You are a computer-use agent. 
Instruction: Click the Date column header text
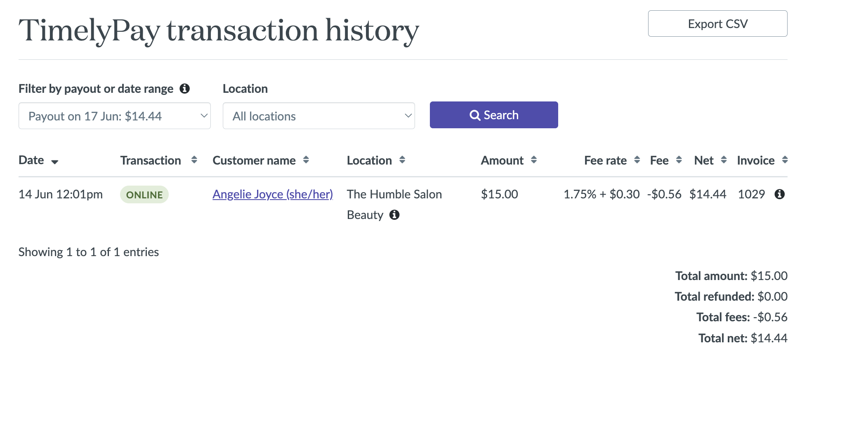31,160
